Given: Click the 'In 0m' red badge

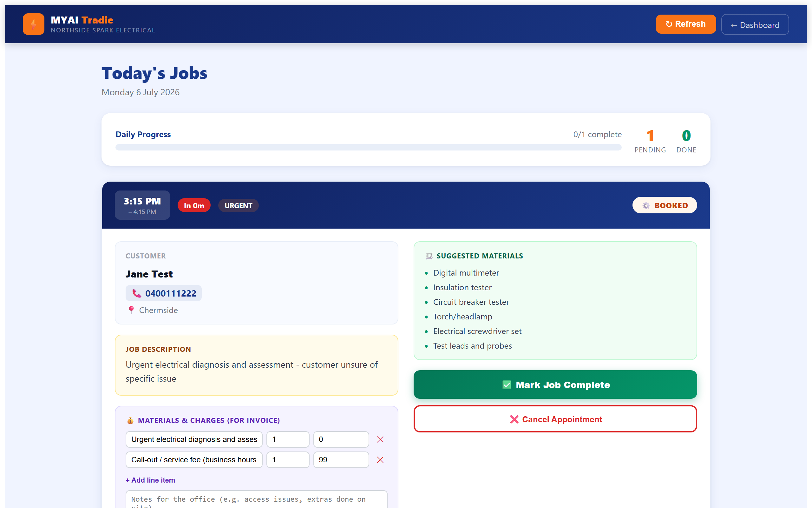Looking at the screenshot, I should pos(194,206).
